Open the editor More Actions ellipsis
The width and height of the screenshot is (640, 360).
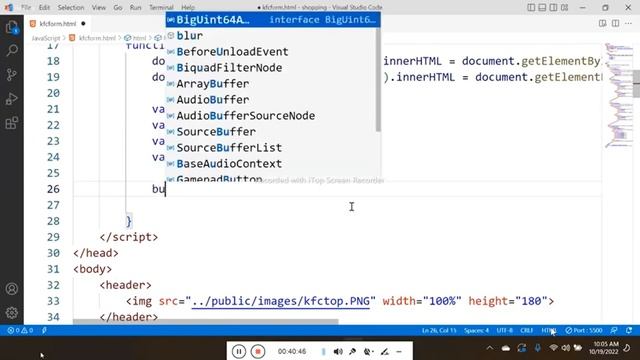[x=629, y=23]
